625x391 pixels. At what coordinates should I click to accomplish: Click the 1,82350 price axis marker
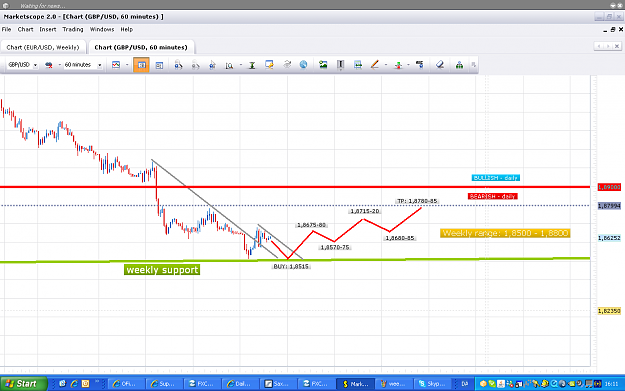[x=609, y=310]
